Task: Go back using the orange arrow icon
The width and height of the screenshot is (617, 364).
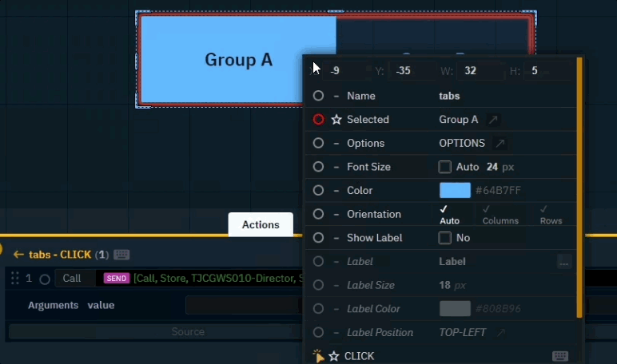Action: (x=18, y=255)
